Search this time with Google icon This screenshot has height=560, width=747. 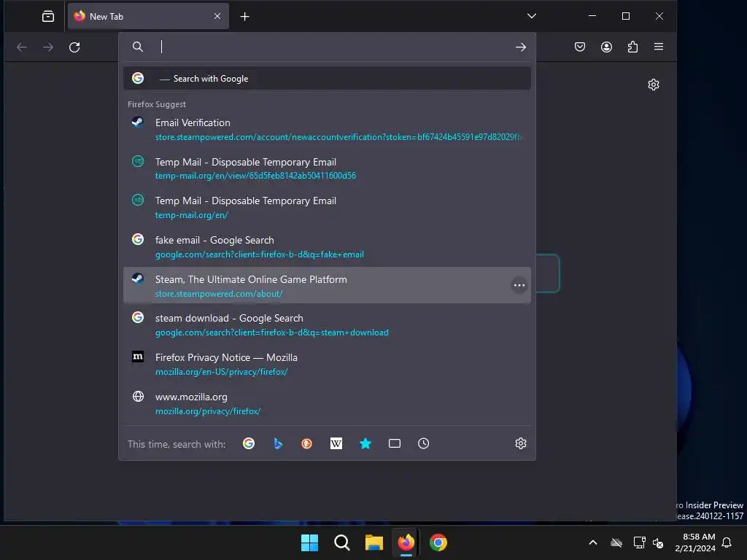pyautogui.click(x=249, y=444)
